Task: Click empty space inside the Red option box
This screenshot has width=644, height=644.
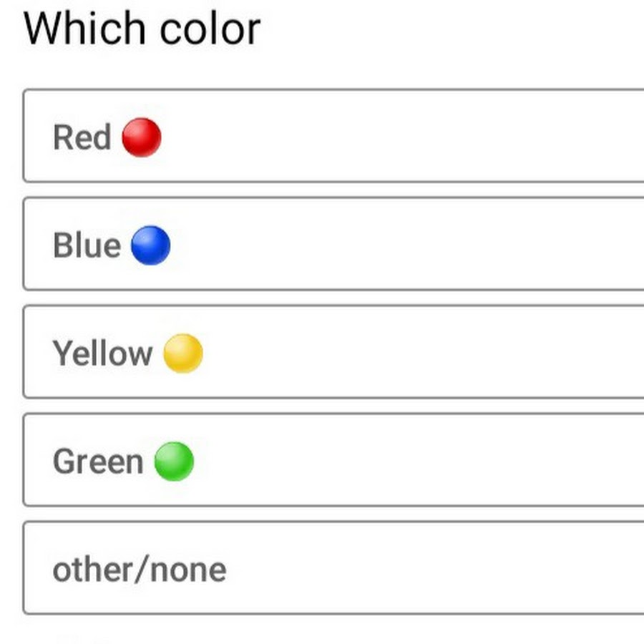Action: (x=429, y=136)
